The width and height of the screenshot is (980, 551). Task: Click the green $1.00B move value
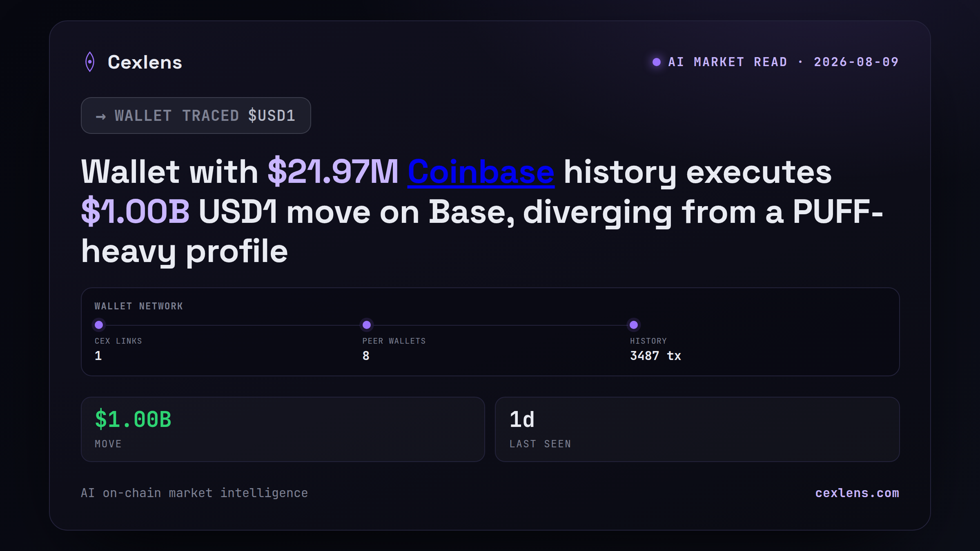click(133, 420)
